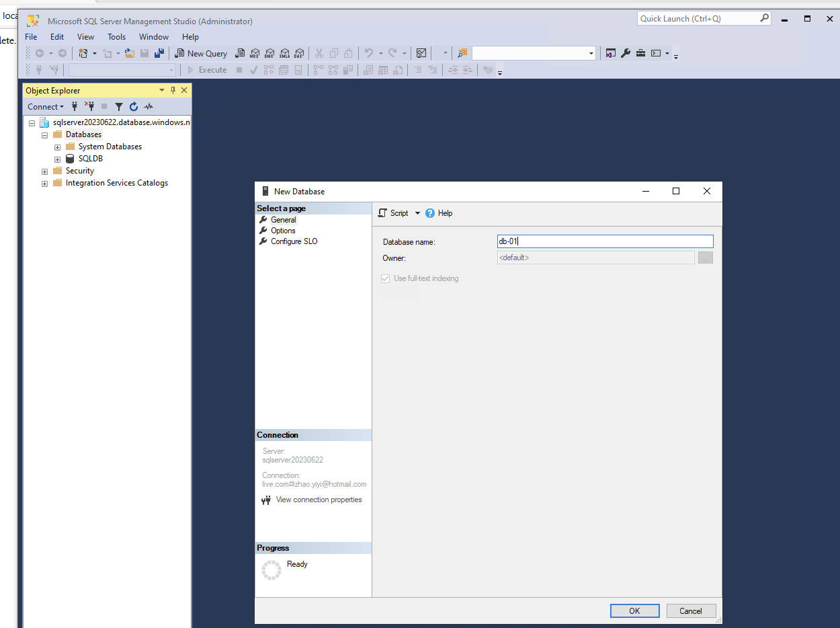
Task: Expand the Integration Services Catalogs node
Action: [44, 183]
